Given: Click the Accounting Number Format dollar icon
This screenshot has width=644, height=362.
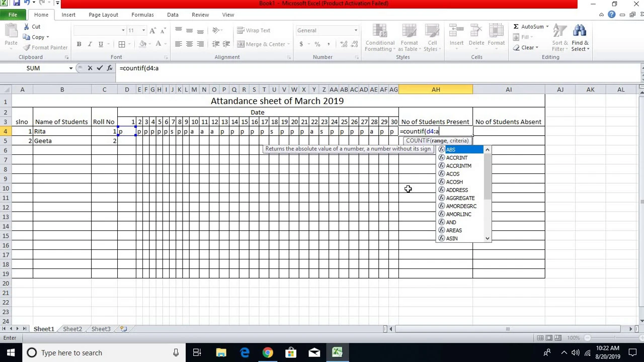Looking at the screenshot, I should pos(301,44).
